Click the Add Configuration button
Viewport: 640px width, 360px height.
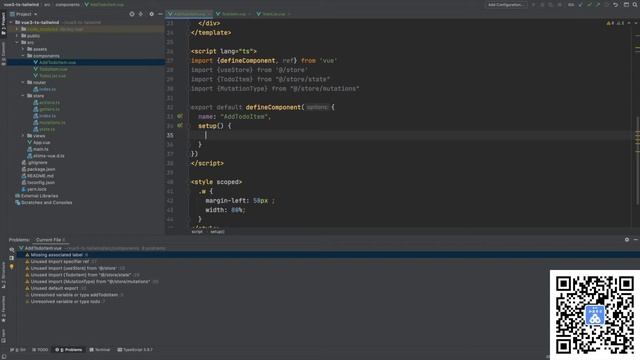pos(506,4)
